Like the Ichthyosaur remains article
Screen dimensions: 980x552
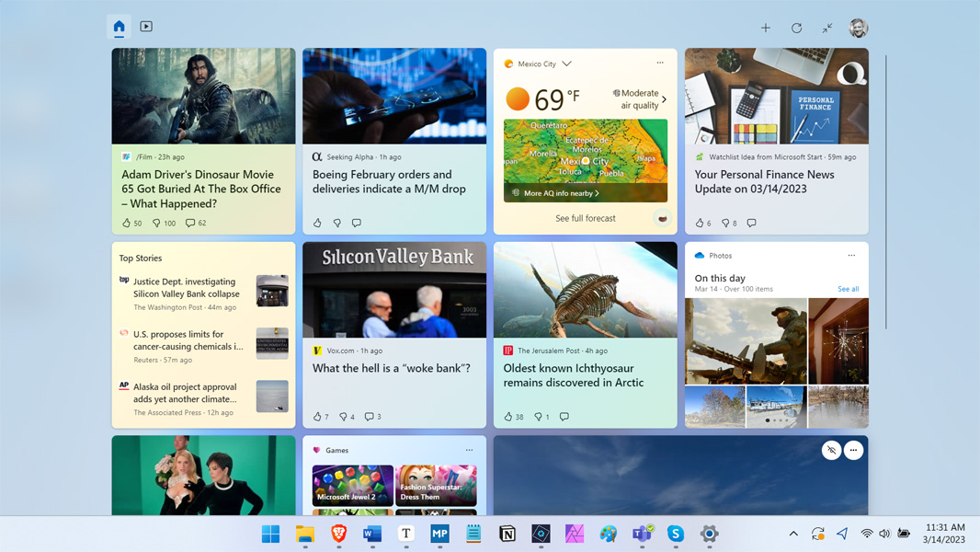508,417
